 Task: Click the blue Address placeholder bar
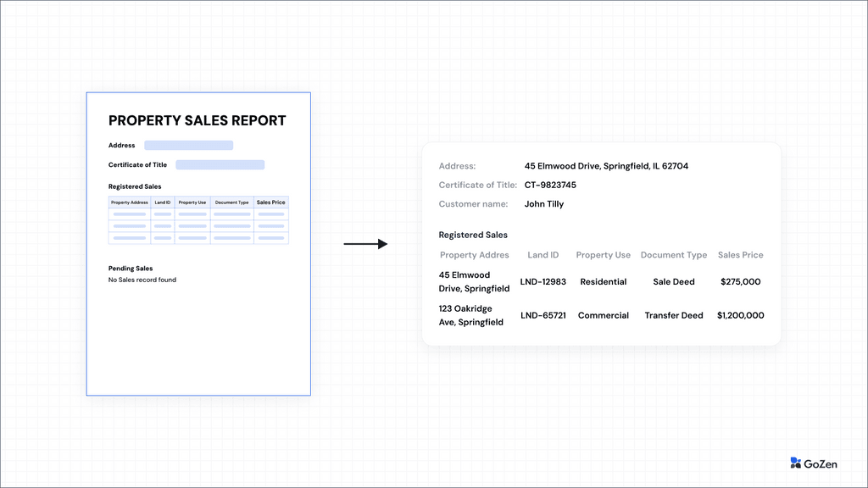pos(188,145)
